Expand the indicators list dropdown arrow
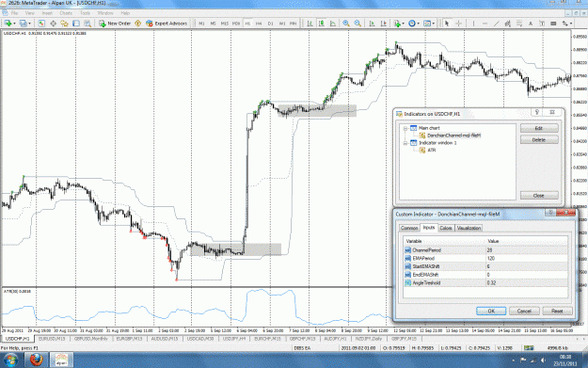This screenshot has height=368, width=588. coord(403,24)
